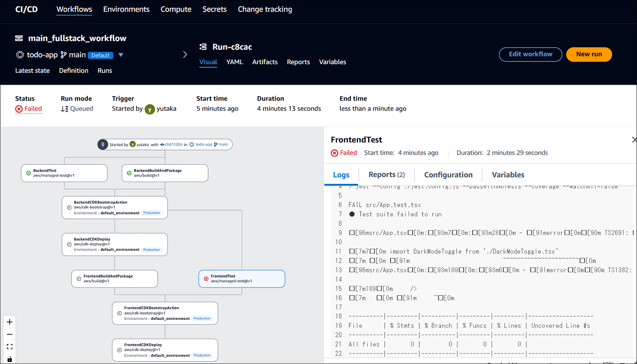The height and width of the screenshot is (364, 637).
Task: Click the Failed status icon under Status
Action: tap(18, 109)
